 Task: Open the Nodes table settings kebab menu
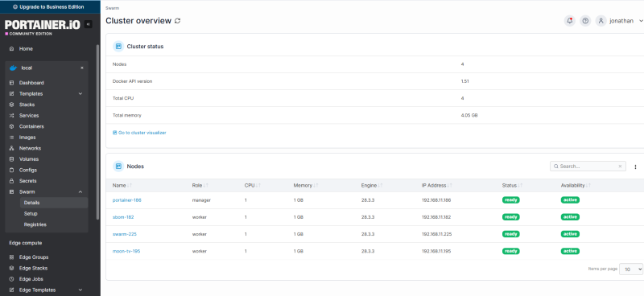point(635,166)
